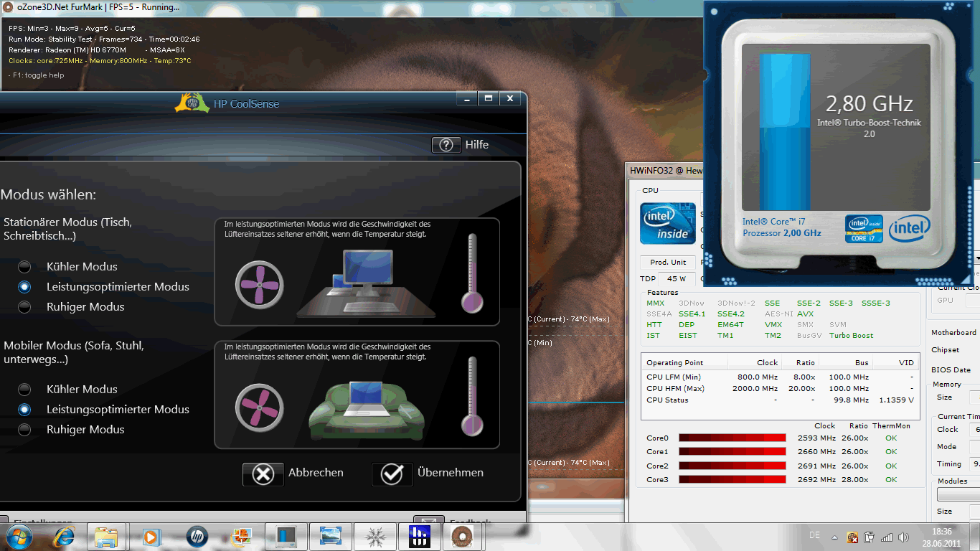Open the photo gallery taskbar icon

tap(241, 537)
